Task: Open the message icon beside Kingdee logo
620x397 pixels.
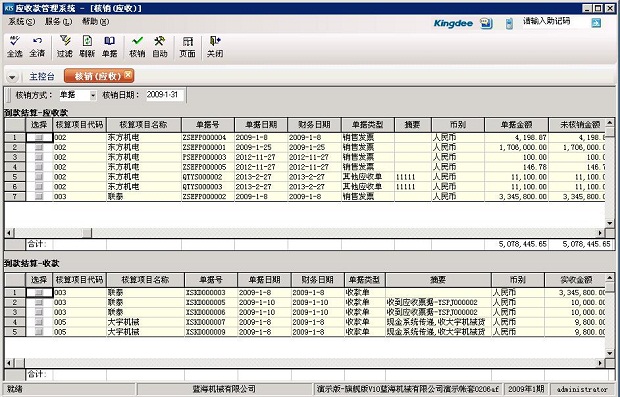Action: coord(486,23)
